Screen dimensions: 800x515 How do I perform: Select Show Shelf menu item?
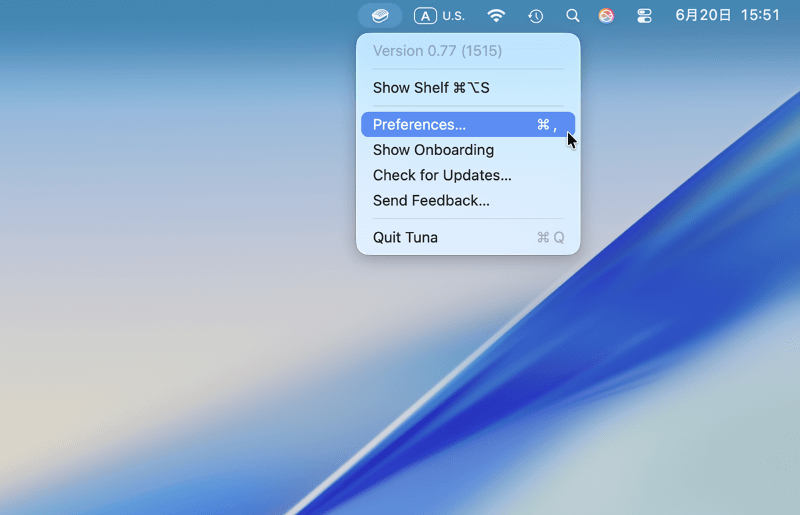point(468,88)
